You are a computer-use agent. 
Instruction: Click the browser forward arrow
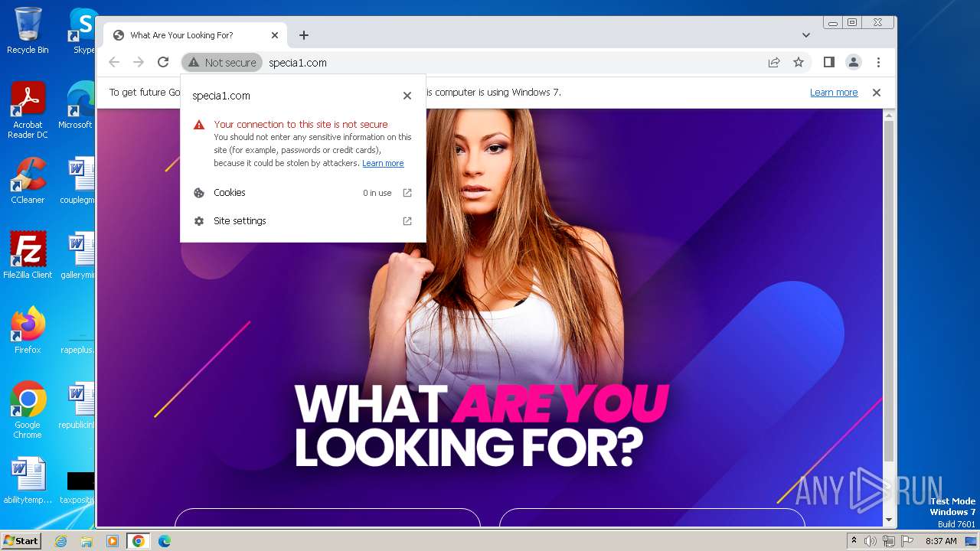pos(139,63)
